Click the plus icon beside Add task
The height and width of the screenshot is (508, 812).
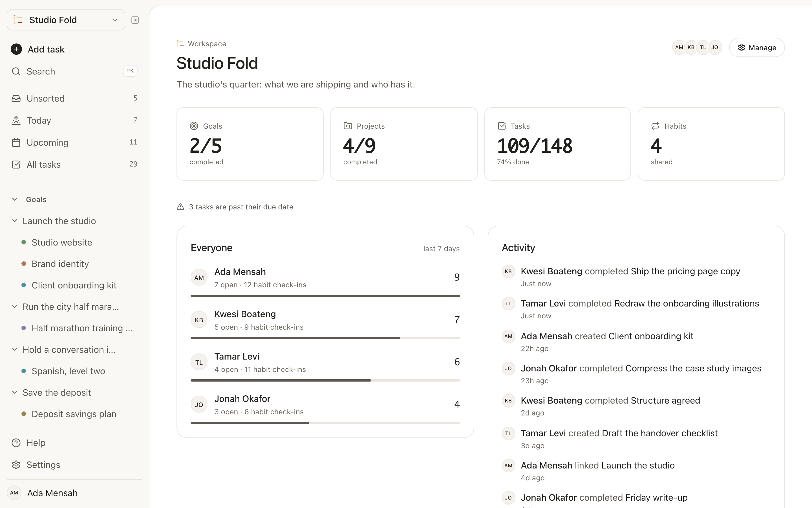click(x=16, y=49)
